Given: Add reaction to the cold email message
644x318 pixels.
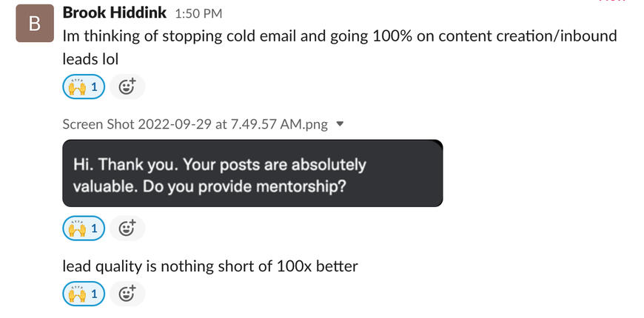Looking at the screenshot, I should [x=127, y=87].
